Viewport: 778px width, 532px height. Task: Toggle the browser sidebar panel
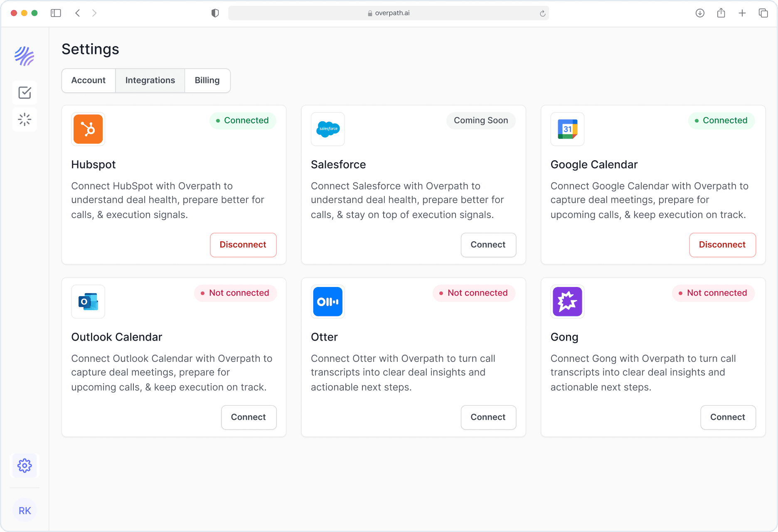point(56,13)
